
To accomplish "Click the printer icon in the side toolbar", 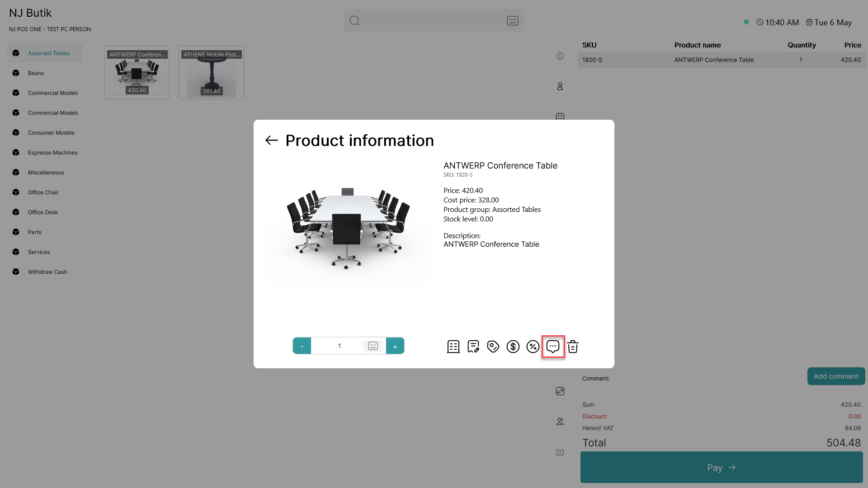I will (x=560, y=56).
